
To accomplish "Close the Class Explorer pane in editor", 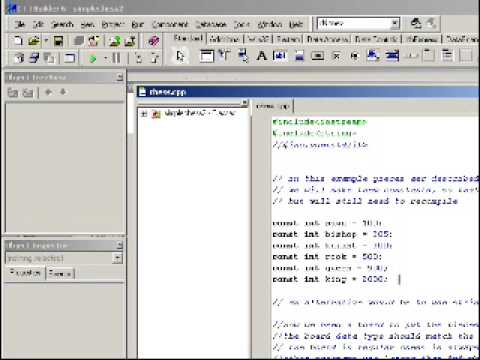I will 245,103.
